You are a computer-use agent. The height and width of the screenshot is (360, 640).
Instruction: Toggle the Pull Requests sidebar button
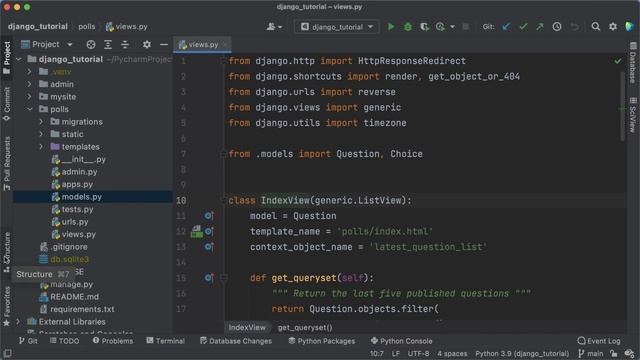tap(7, 163)
